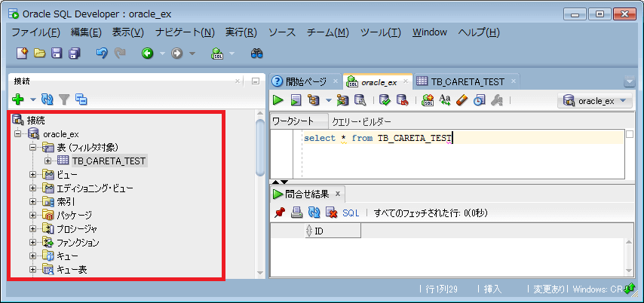Collapse the 表 (フィルタ対象) node
This screenshot has width=644, height=303.
tap(33, 147)
